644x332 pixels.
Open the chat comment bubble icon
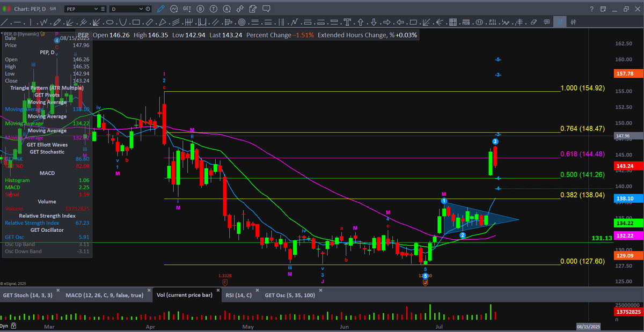pos(266,9)
